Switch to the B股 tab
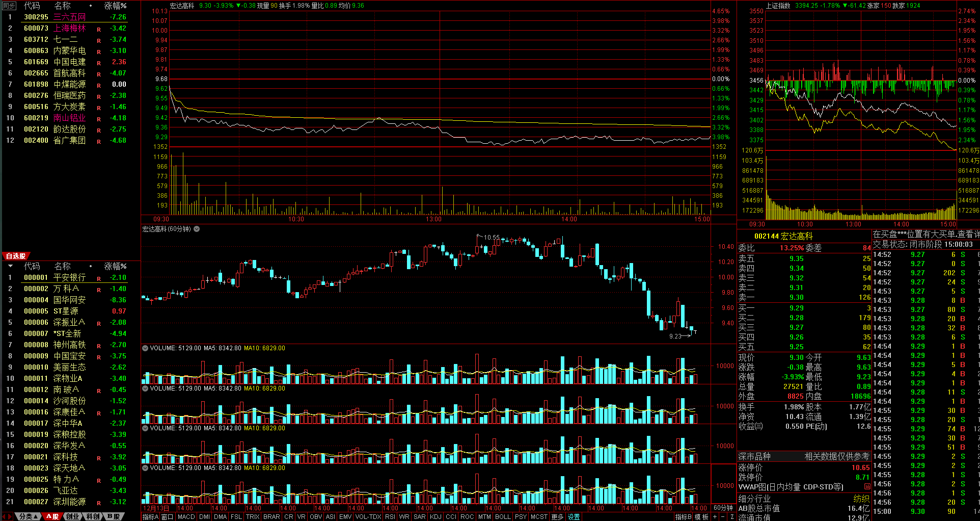Image resolution: width=980 pixels, height=521 pixels. (x=114, y=516)
